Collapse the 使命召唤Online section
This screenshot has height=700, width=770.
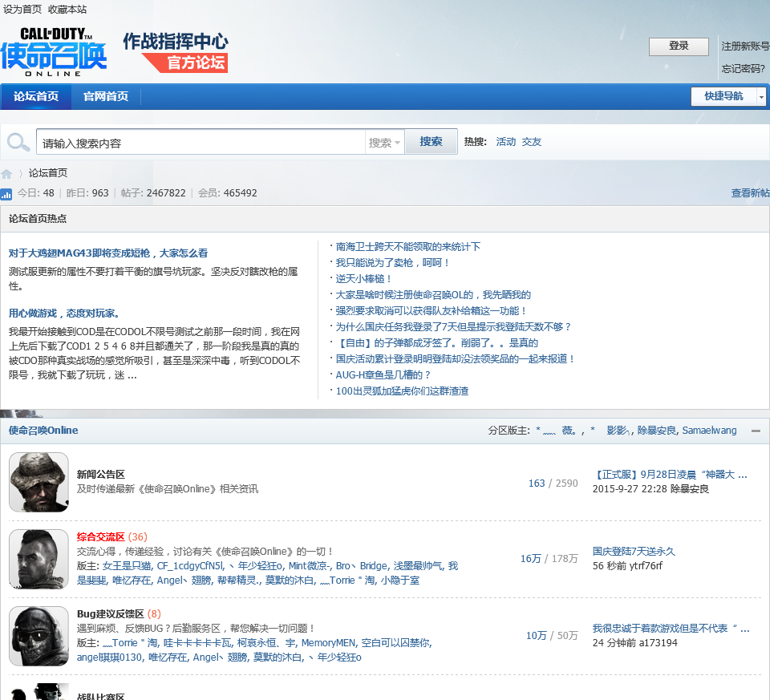coord(756,431)
